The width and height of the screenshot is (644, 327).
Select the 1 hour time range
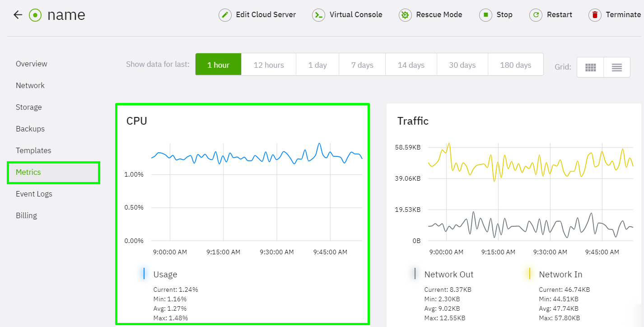(x=218, y=65)
